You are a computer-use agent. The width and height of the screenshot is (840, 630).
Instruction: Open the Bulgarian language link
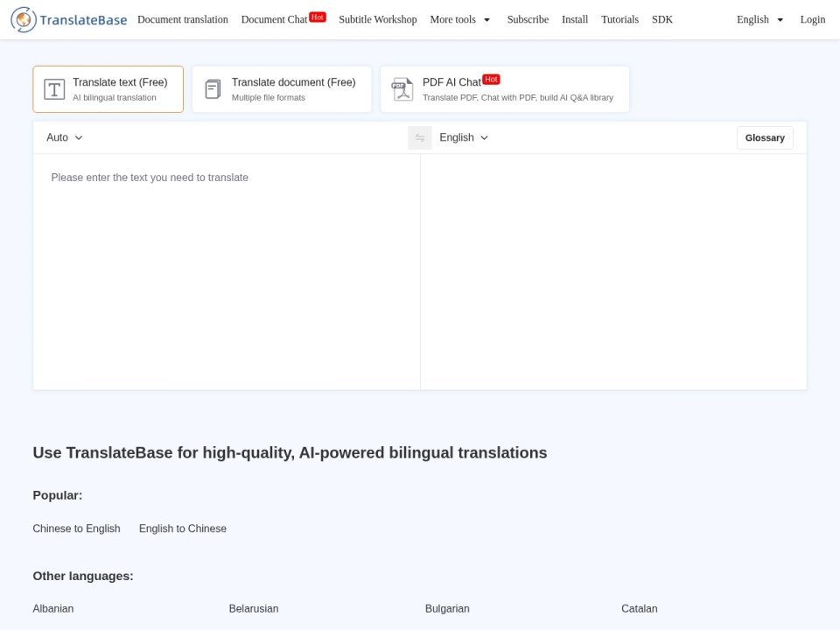[447, 609]
